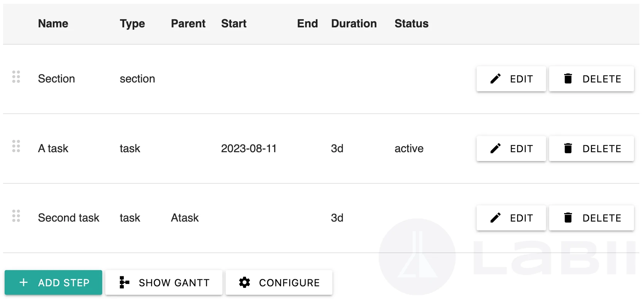644x299 pixels.
Task: Click the pencil icon on the A task row
Action: pos(496,148)
